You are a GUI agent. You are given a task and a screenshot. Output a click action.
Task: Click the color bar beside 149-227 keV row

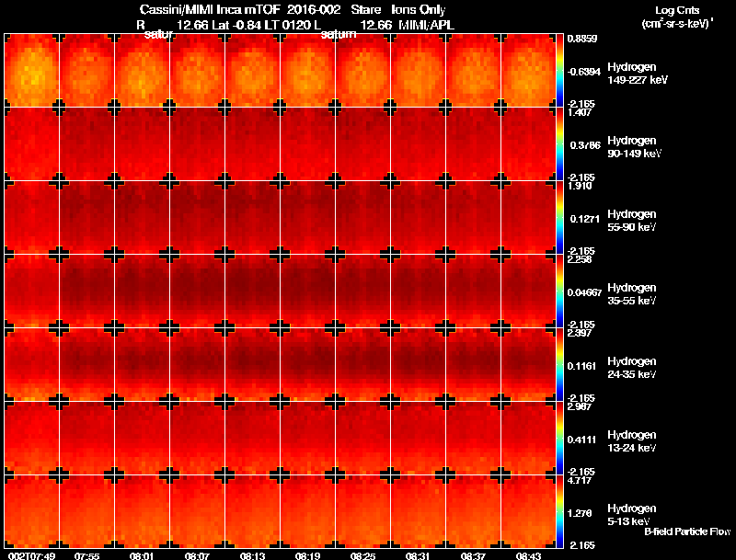coord(559,71)
